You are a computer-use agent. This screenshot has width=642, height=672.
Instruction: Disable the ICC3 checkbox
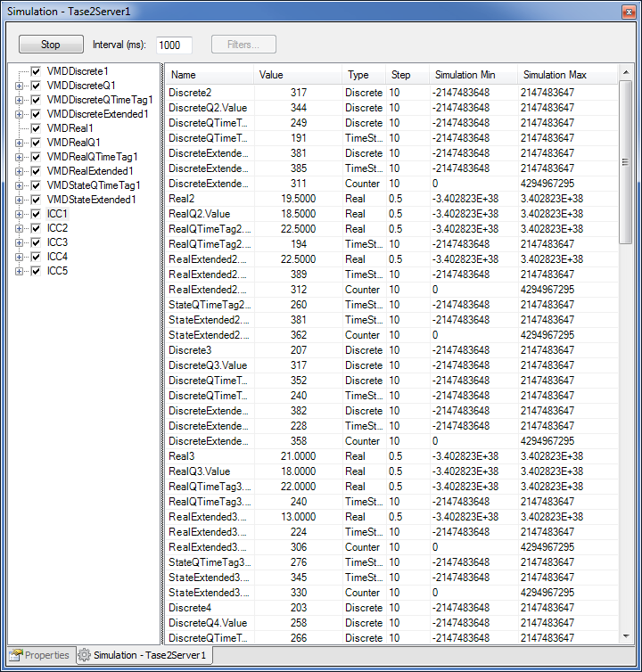point(36,242)
